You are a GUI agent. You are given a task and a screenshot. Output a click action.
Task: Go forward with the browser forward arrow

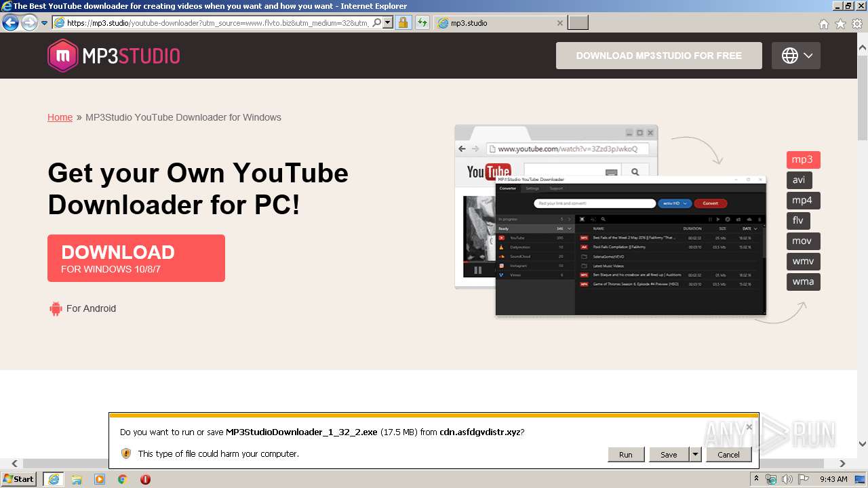click(x=29, y=23)
